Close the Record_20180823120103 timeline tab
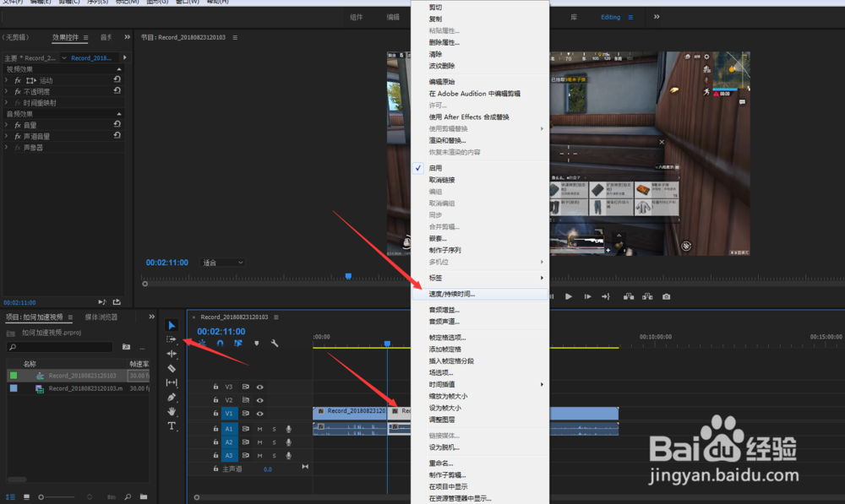Image resolution: width=845 pixels, height=504 pixels. coord(194,317)
